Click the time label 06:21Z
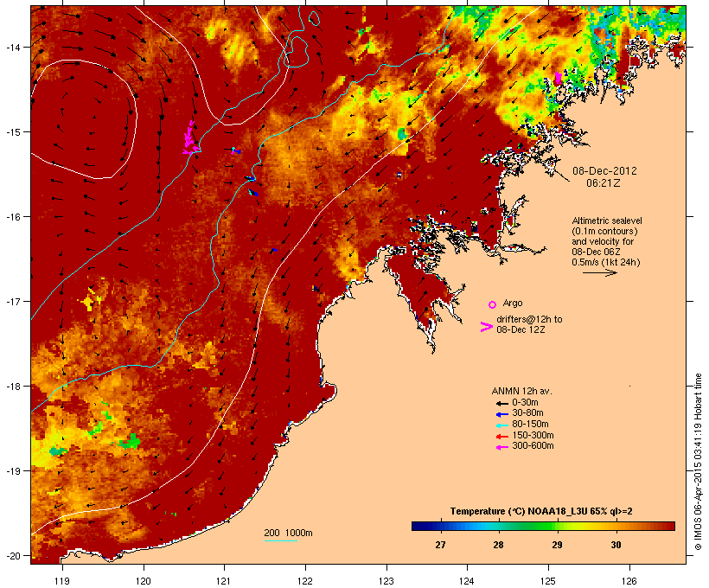 (604, 183)
